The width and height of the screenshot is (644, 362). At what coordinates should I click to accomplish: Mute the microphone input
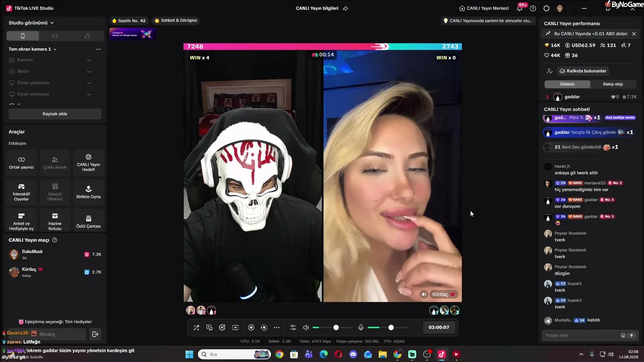click(x=361, y=327)
